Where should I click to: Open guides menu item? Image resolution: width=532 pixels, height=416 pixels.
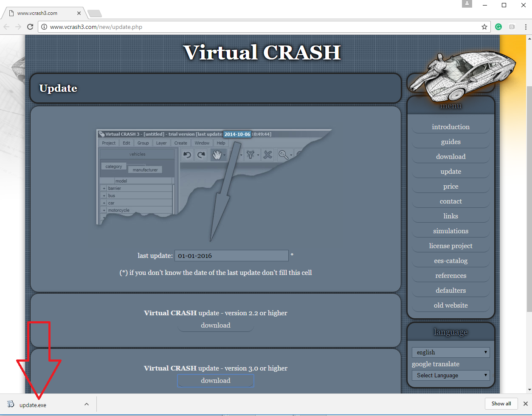451,141
